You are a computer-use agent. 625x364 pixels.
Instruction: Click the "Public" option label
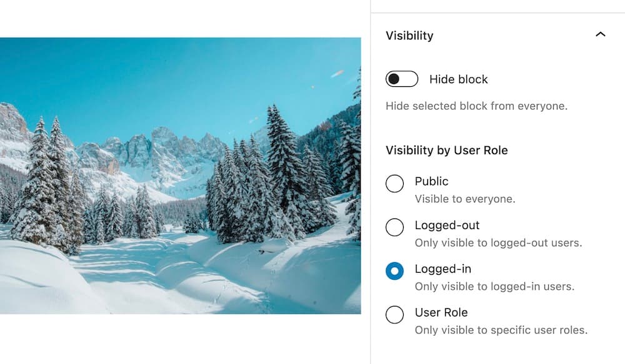(x=431, y=181)
